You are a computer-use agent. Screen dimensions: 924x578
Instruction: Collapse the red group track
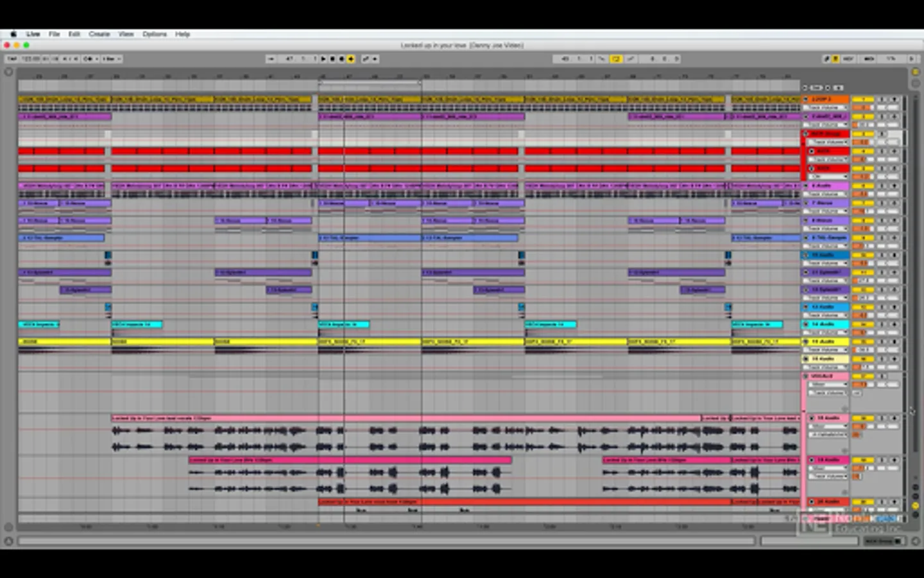(x=806, y=134)
